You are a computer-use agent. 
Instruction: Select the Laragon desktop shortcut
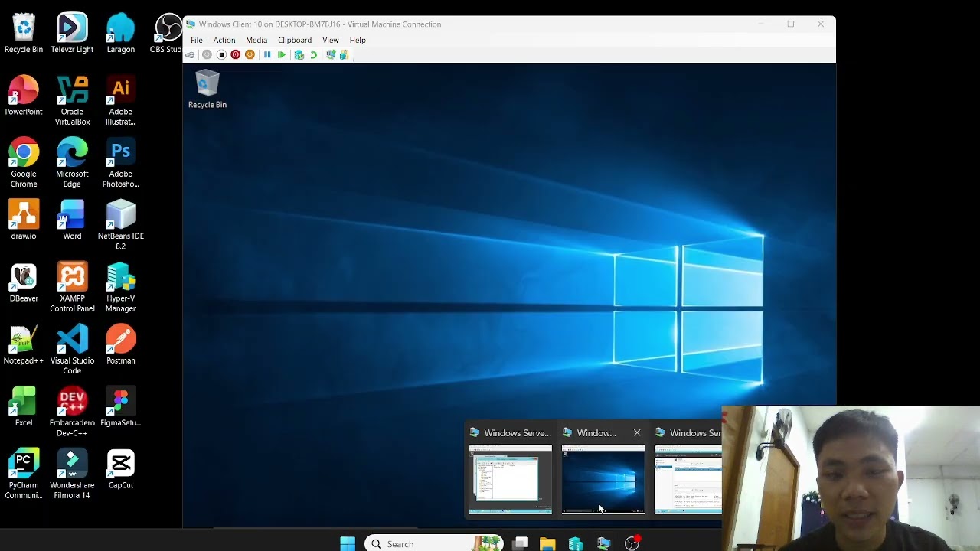120,33
